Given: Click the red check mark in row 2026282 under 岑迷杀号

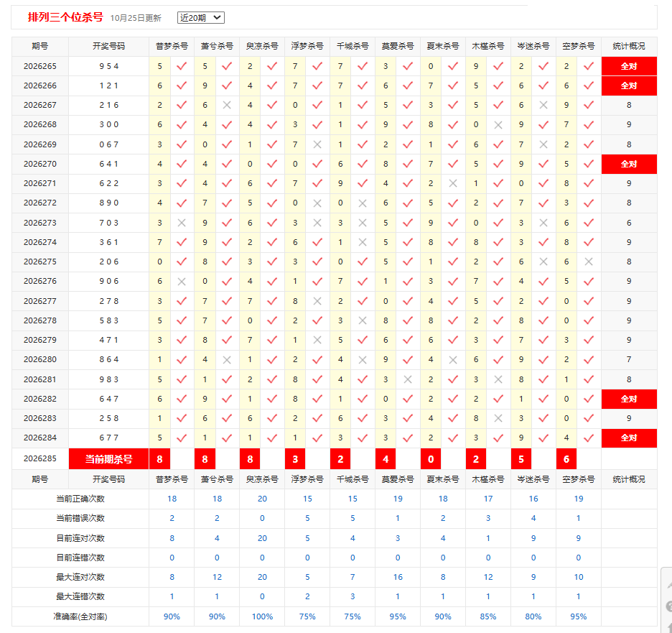Looking at the screenshot, I should pyautogui.click(x=543, y=399).
